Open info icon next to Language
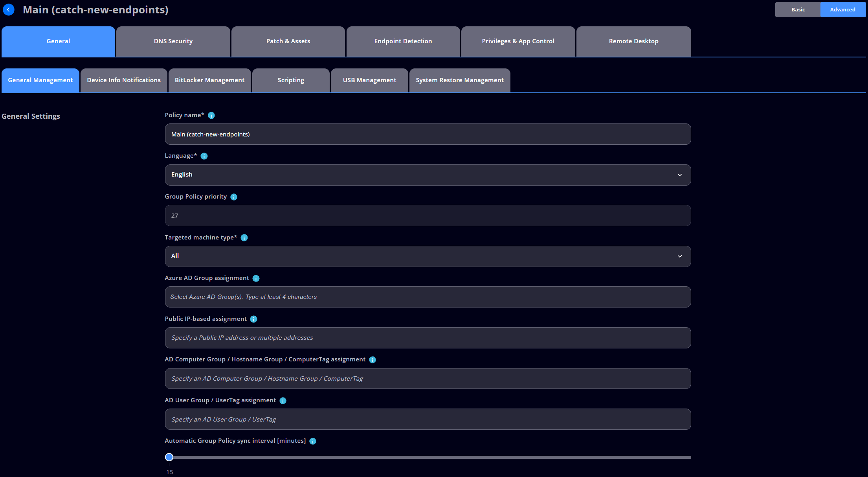 click(x=204, y=156)
